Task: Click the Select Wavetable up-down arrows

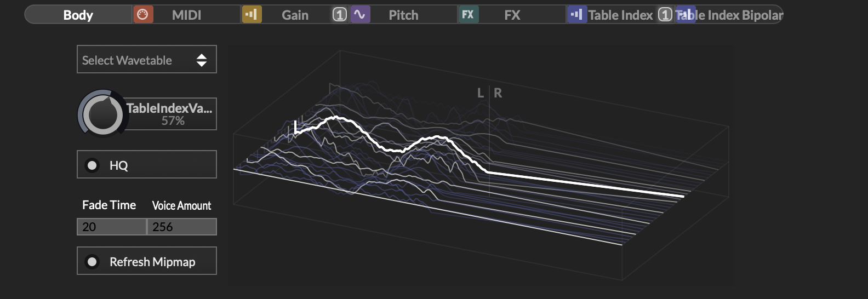Action: 202,60
